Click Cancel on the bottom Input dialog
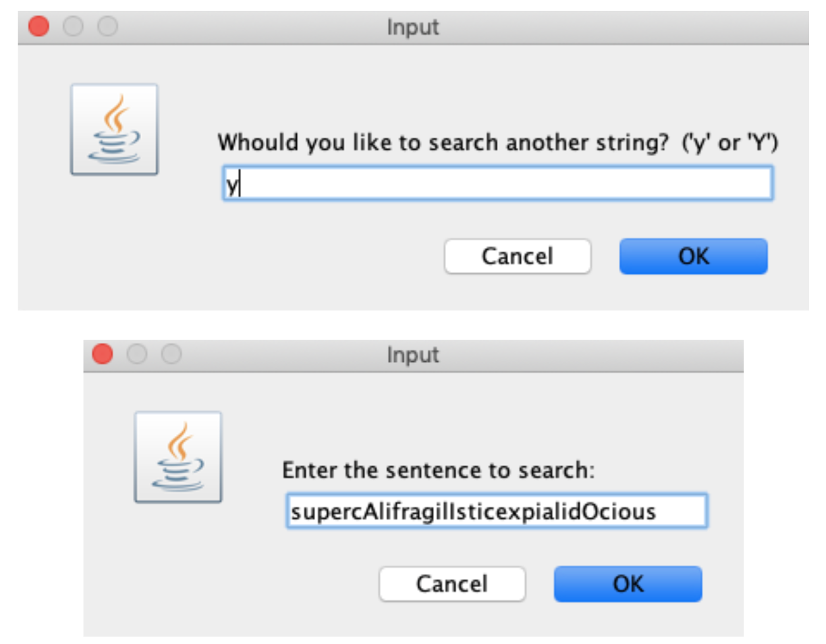Screen dimensions: 826x644 [x=451, y=583]
